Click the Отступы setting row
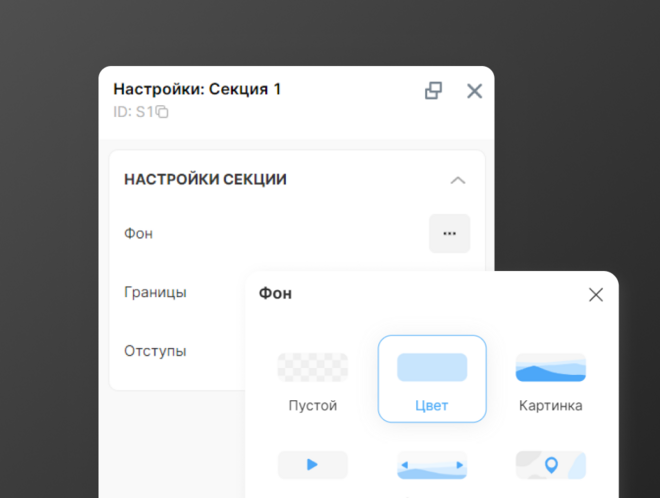The image size is (660, 498). (x=155, y=351)
